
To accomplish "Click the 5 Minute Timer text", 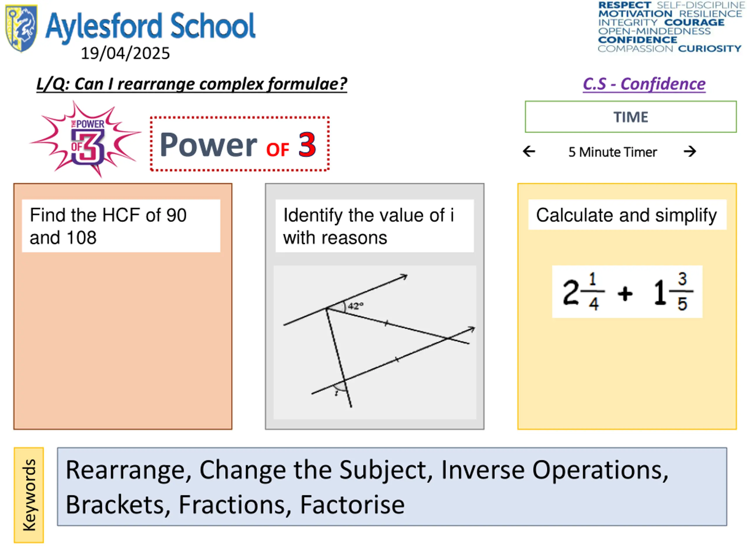I will pos(612,152).
